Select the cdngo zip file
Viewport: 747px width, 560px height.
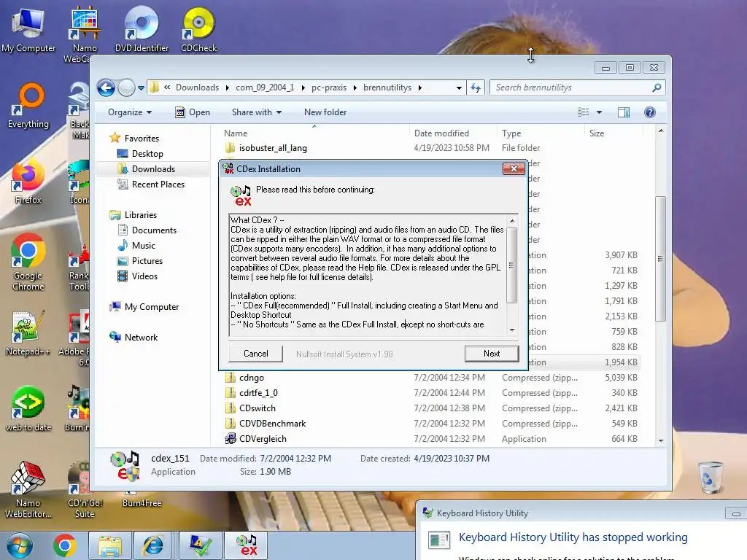pos(251,378)
